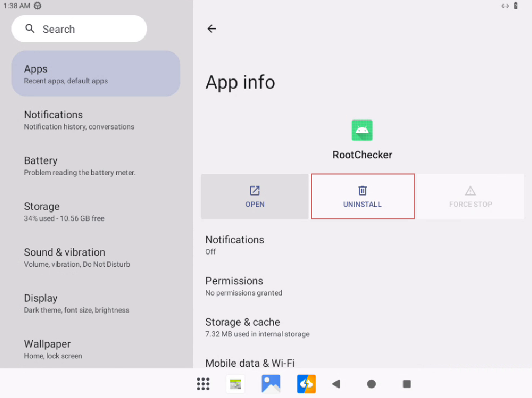Open Sound & vibration settings

96,257
